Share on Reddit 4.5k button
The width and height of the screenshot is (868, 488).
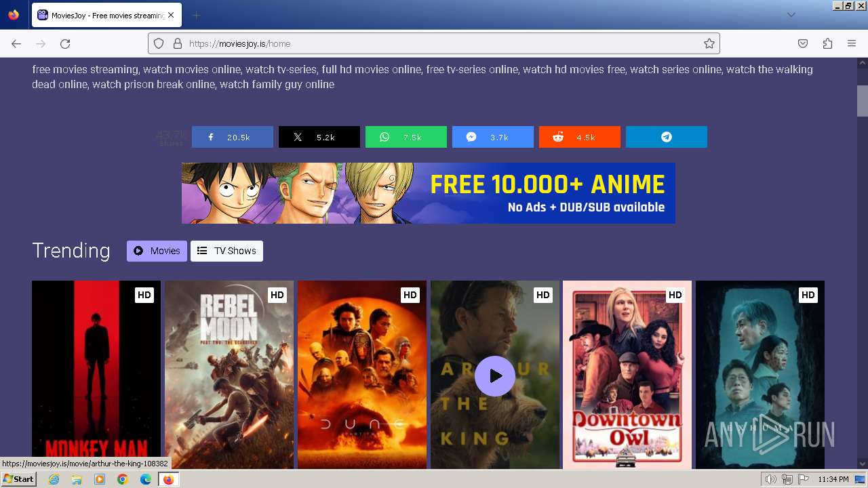pos(580,137)
